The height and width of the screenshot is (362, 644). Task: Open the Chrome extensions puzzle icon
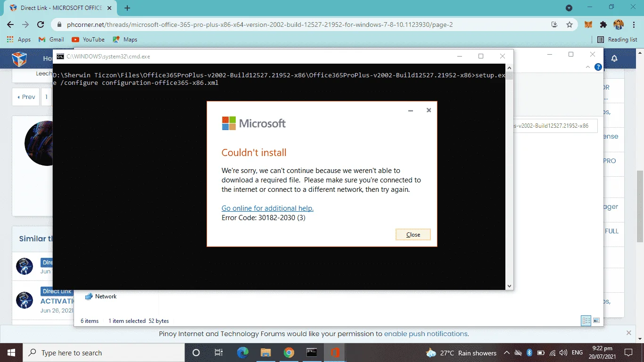pyautogui.click(x=603, y=25)
